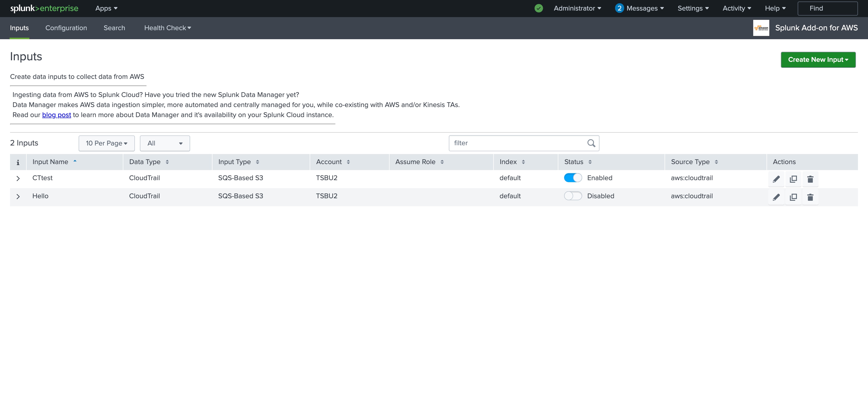Edit the CTtest input with pencil icon
The width and height of the screenshot is (868, 400).
point(776,179)
